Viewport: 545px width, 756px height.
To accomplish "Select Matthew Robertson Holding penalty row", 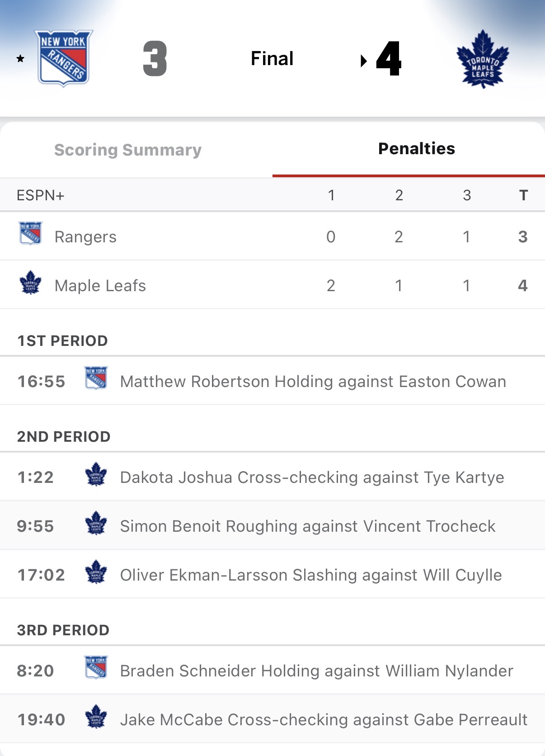I will pyautogui.click(x=313, y=382).
